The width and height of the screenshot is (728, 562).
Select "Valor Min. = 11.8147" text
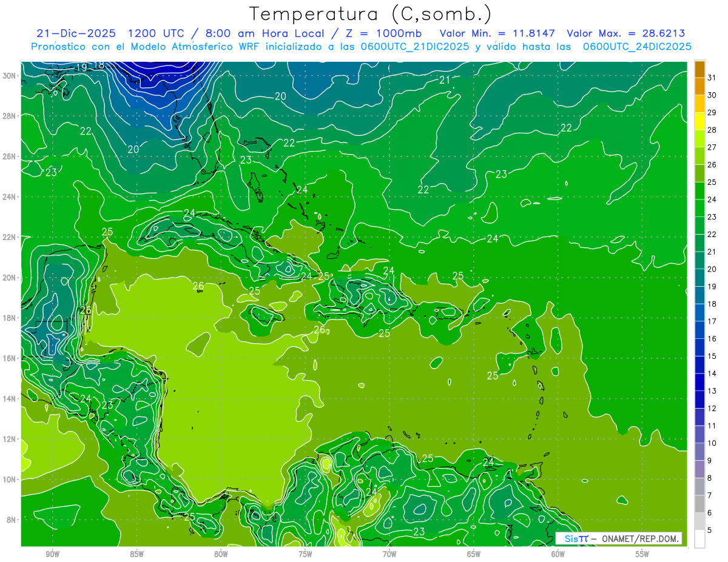[496, 33]
